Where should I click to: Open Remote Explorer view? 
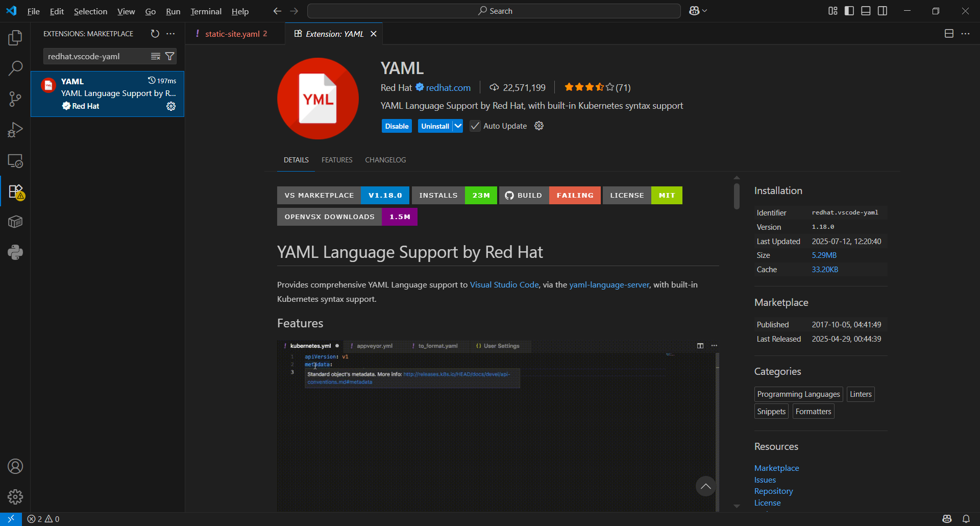[x=15, y=161]
